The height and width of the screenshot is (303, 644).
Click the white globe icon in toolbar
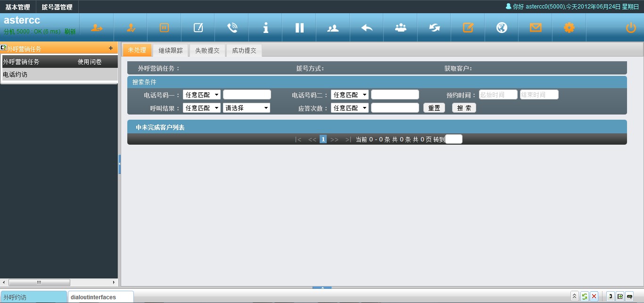[502, 28]
